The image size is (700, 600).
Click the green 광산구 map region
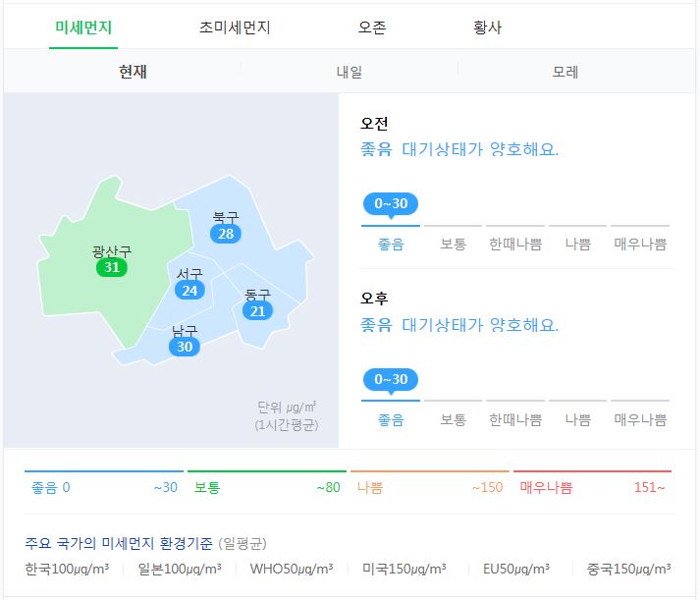(89, 290)
